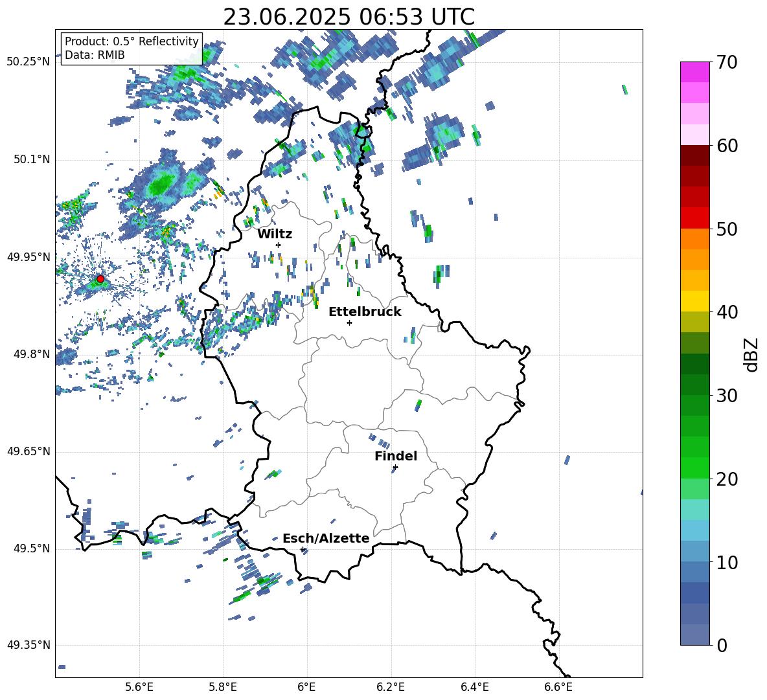Click the dBZ colorbar axis label
Image resolution: width=767 pixels, height=700 pixels.
[x=751, y=354]
